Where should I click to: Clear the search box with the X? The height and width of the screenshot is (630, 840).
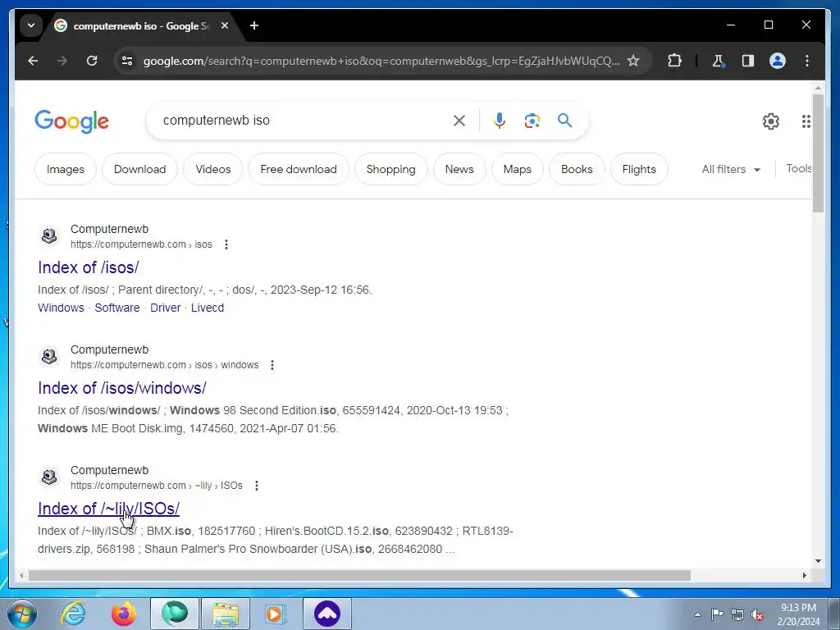pyautogui.click(x=459, y=121)
